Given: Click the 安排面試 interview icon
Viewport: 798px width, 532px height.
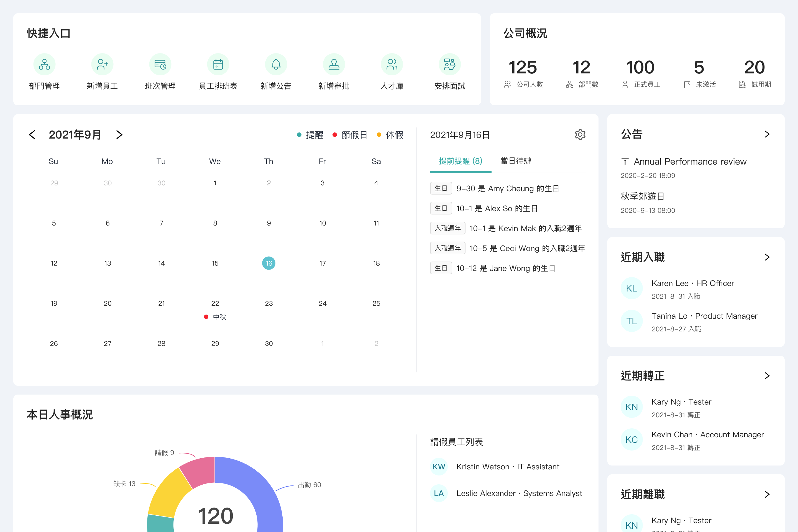Looking at the screenshot, I should [x=450, y=64].
